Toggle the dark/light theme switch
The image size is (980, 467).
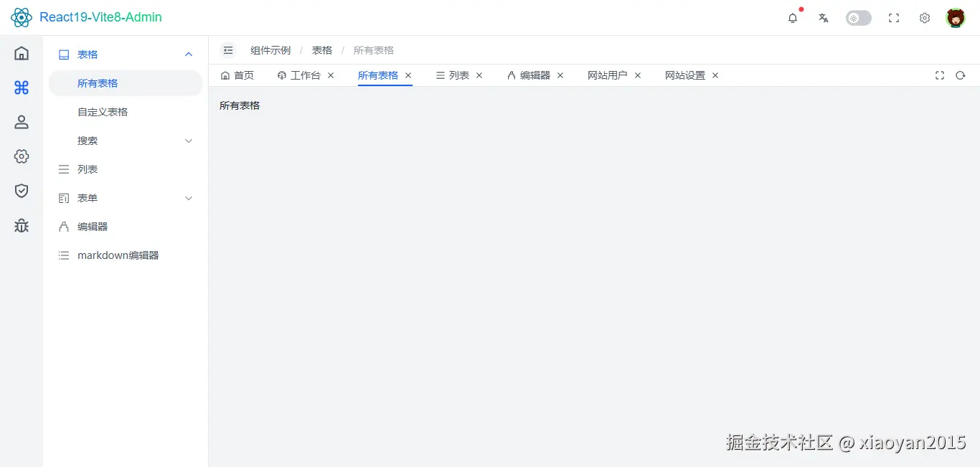point(859,18)
